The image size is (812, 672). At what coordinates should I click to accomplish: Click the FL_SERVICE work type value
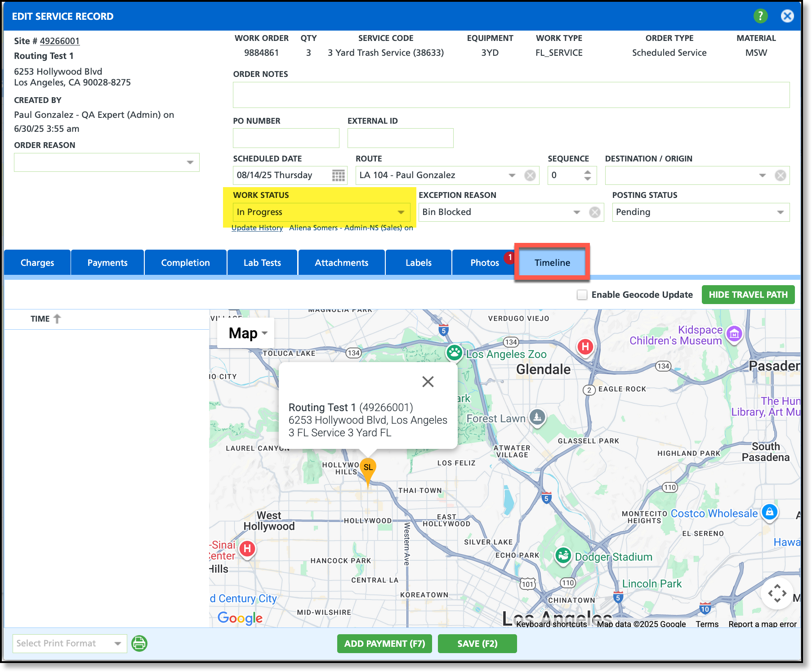tap(559, 53)
